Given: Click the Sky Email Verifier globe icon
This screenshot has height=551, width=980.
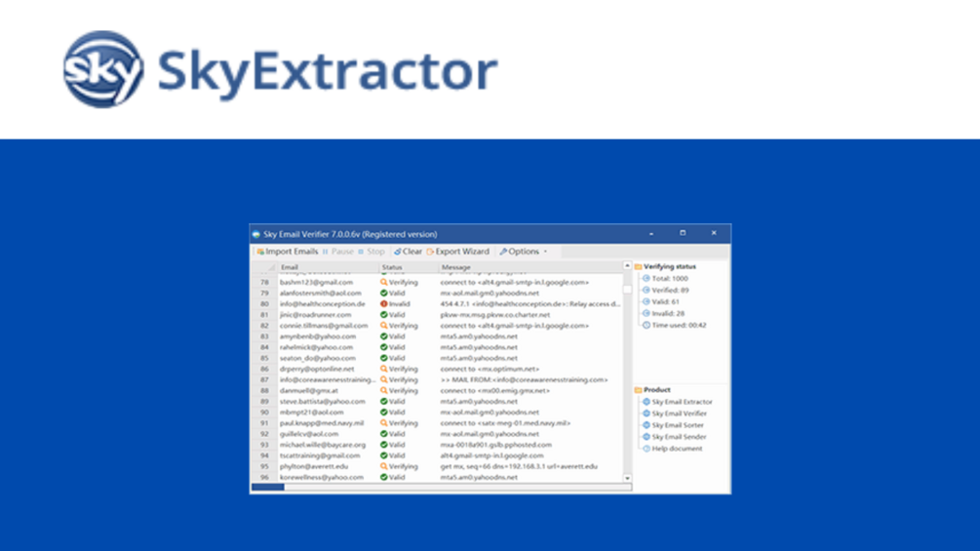Looking at the screenshot, I should click(x=647, y=413).
